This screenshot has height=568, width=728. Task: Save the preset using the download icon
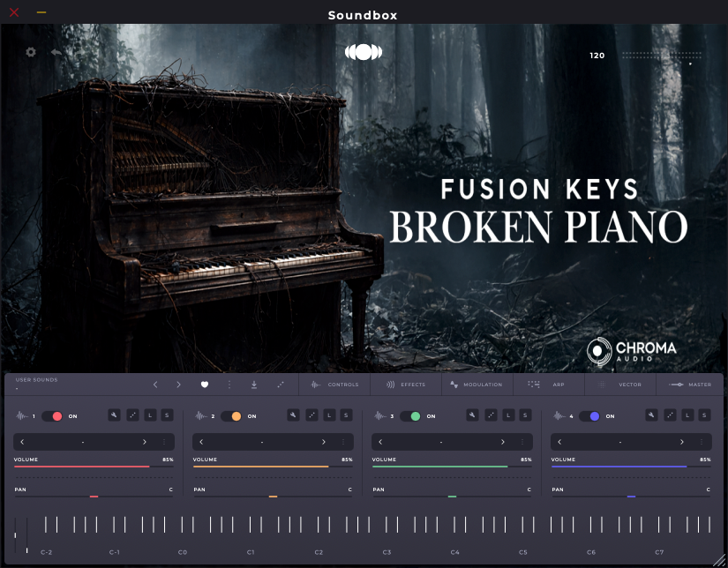pos(253,385)
